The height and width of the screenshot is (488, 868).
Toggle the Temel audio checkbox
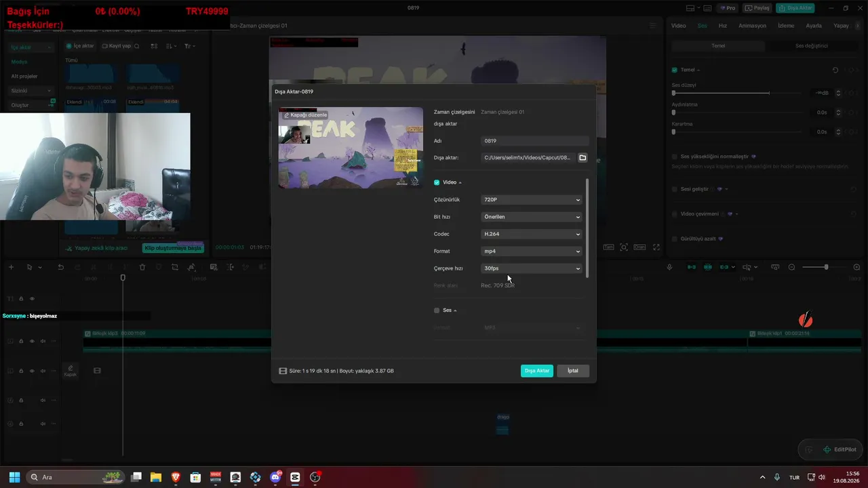675,70
